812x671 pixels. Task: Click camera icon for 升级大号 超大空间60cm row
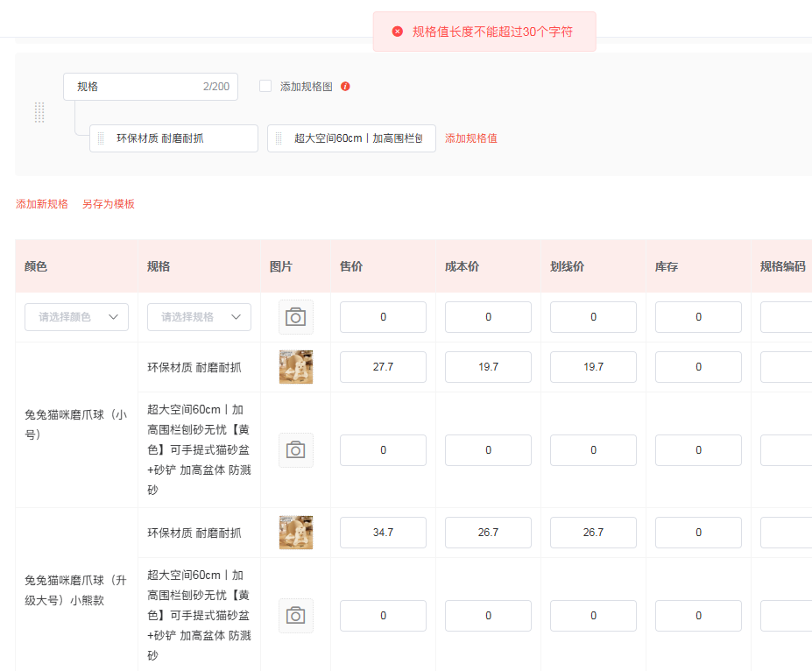[x=295, y=616]
